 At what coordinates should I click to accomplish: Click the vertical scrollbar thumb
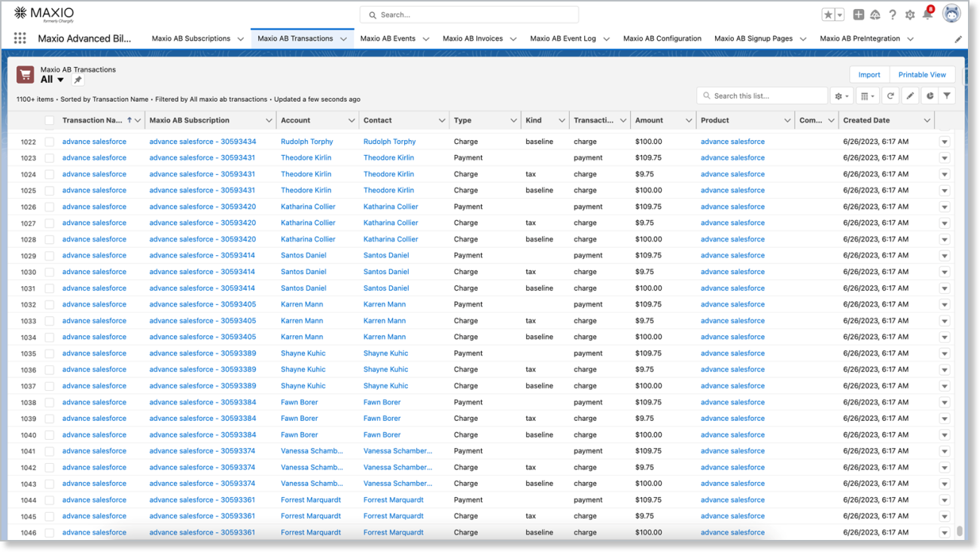tap(960, 531)
